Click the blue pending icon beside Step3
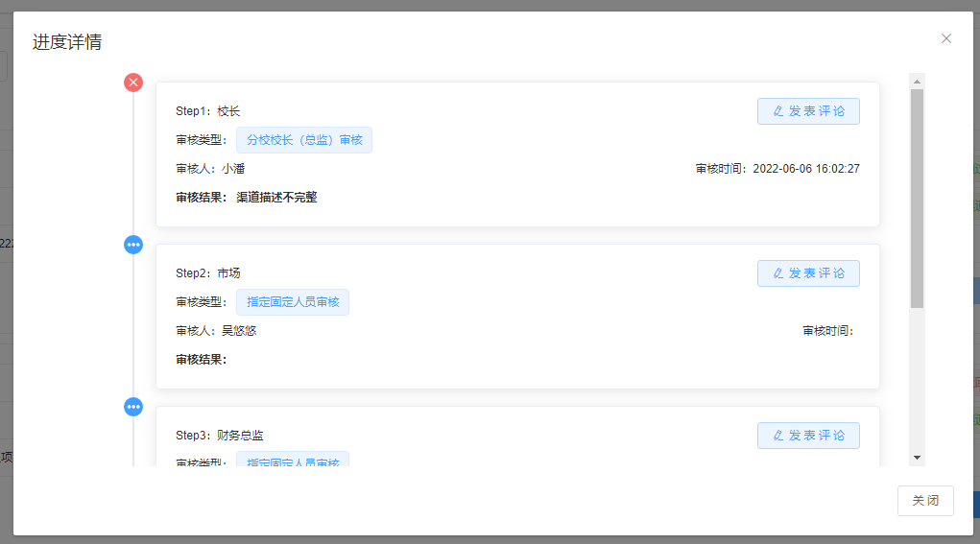This screenshot has width=980, height=544. tap(133, 407)
